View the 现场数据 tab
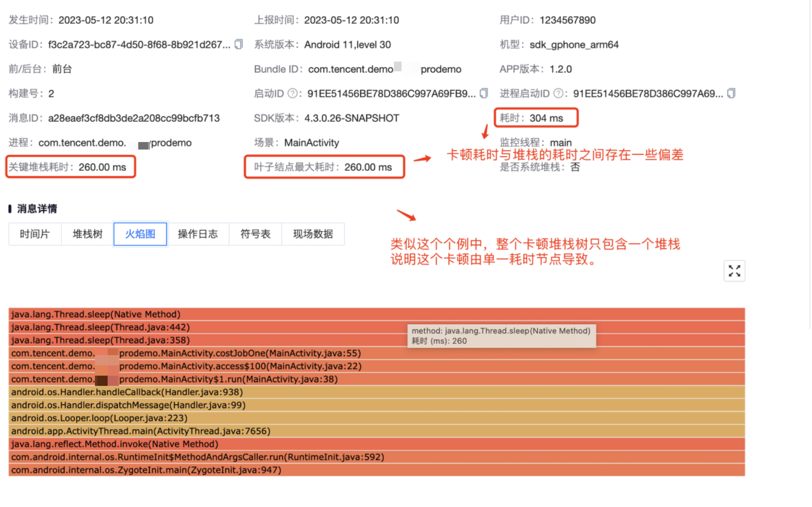The image size is (812, 507). [x=313, y=234]
